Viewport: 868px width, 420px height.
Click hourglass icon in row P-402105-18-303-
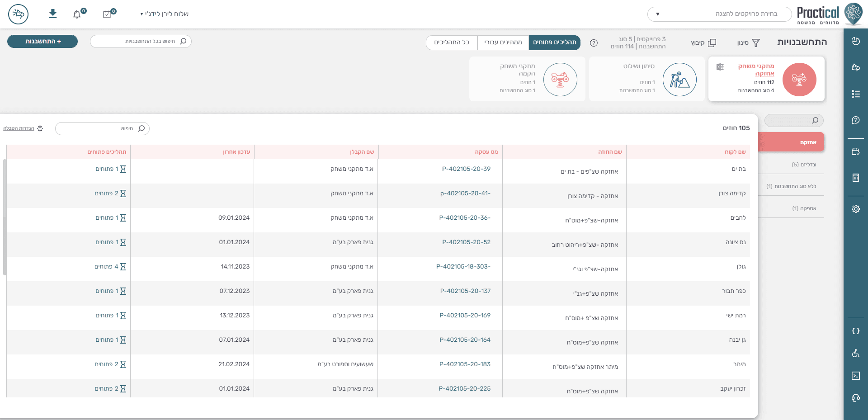(x=123, y=267)
